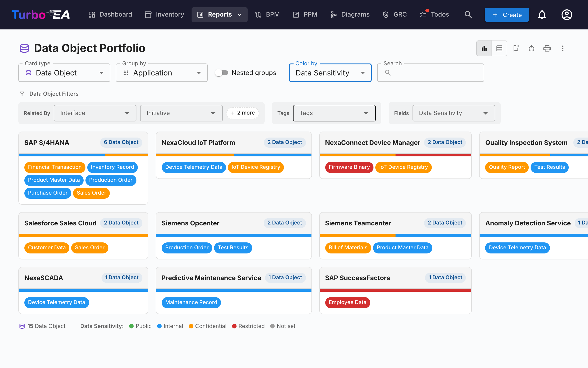Open the Bill of Materials chip
The height and width of the screenshot is (368, 588).
point(348,247)
